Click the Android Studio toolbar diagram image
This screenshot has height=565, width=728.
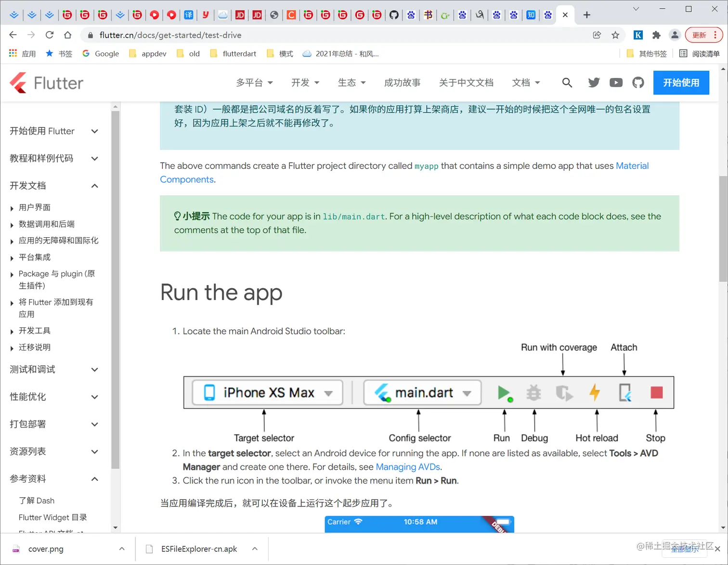[x=429, y=392]
